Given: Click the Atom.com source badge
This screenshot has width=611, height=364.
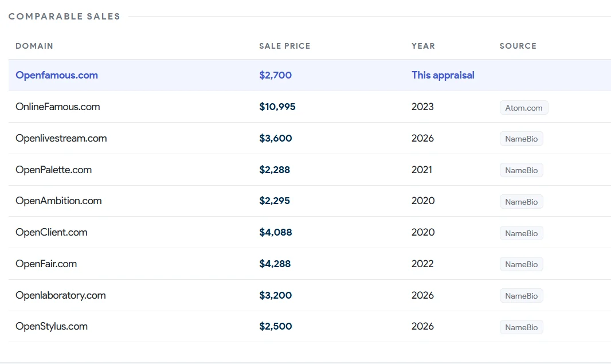Looking at the screenshot, I should coord(524,108).
